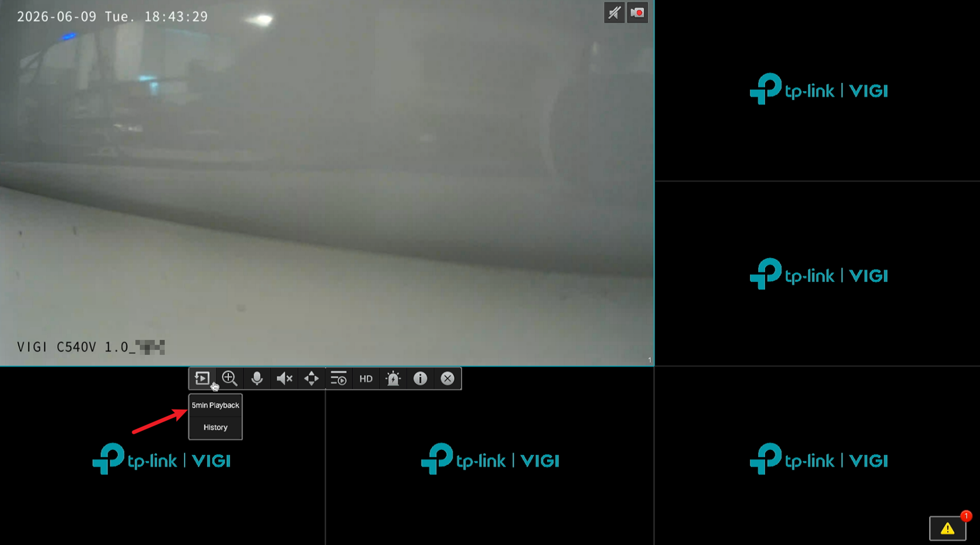Start two-way talk with microphone icon
Viewport: 980px width, 545px height.
coord(257,378)
